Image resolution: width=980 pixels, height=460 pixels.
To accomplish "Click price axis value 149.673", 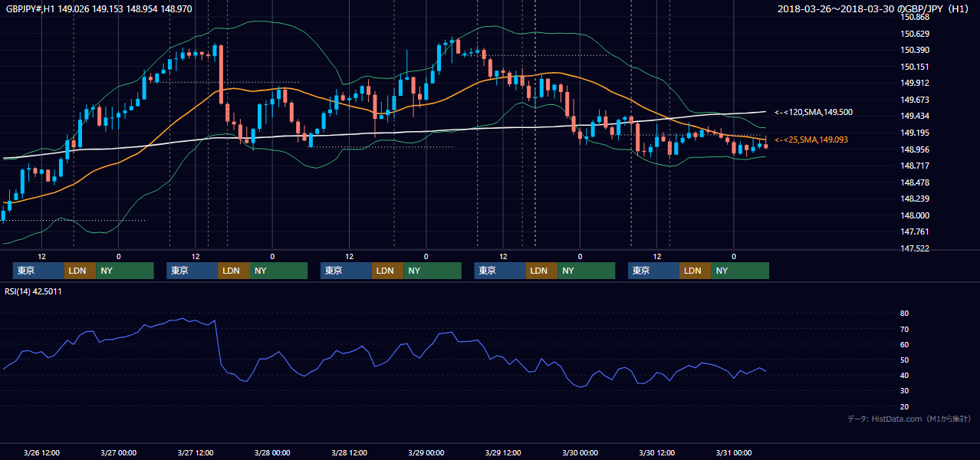I will click(916, 100).
